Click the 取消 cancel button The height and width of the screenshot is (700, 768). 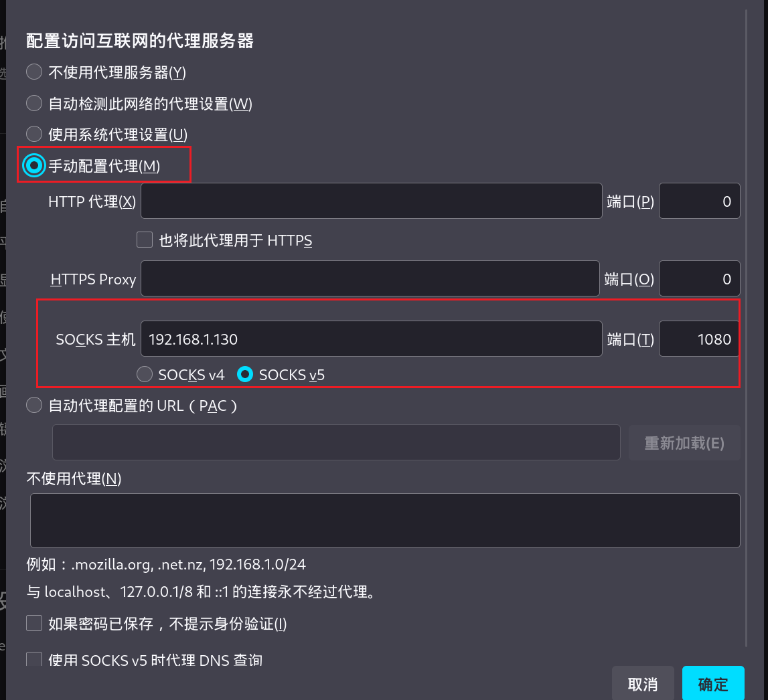click(643, 684)
